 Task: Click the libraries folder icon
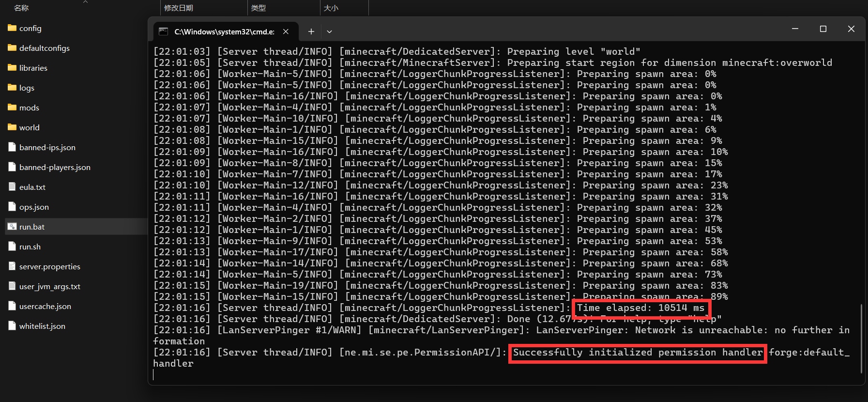12,68
